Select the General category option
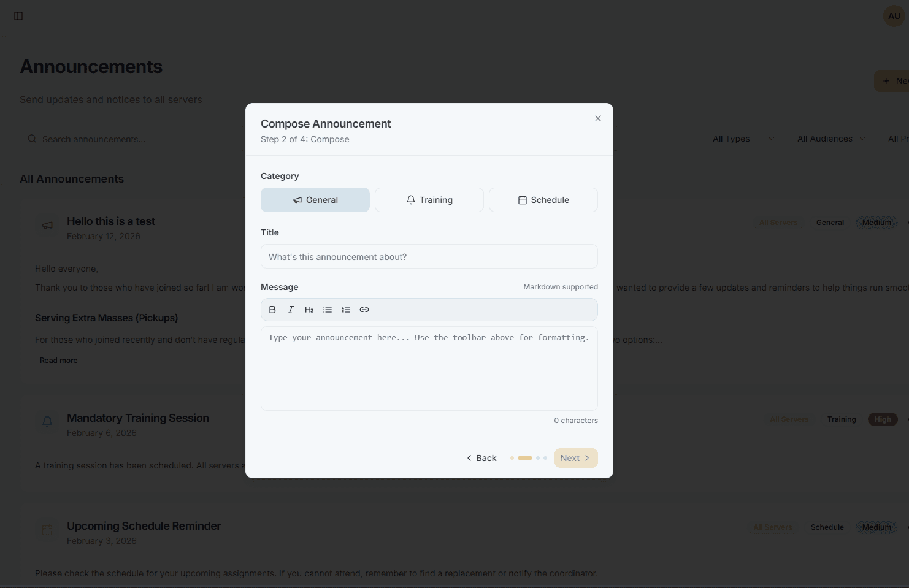Image resolution: width=909 pixels, height=588 pixels. 315,199
